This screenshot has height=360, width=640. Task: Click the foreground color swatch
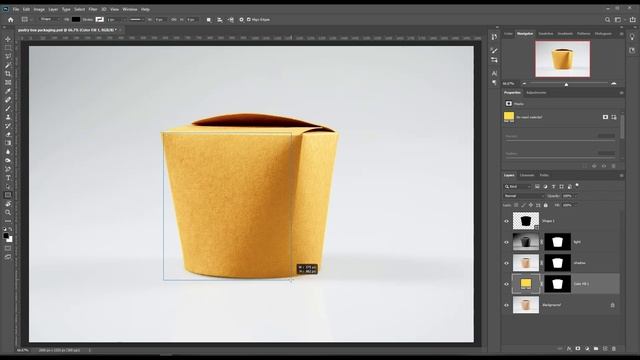click(6, 236)
